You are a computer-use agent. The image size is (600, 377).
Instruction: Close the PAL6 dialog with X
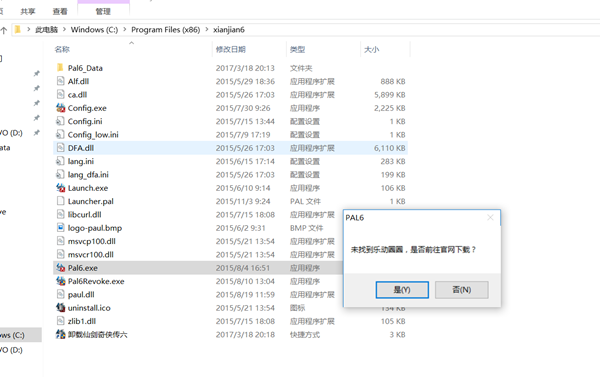(490, 218)
